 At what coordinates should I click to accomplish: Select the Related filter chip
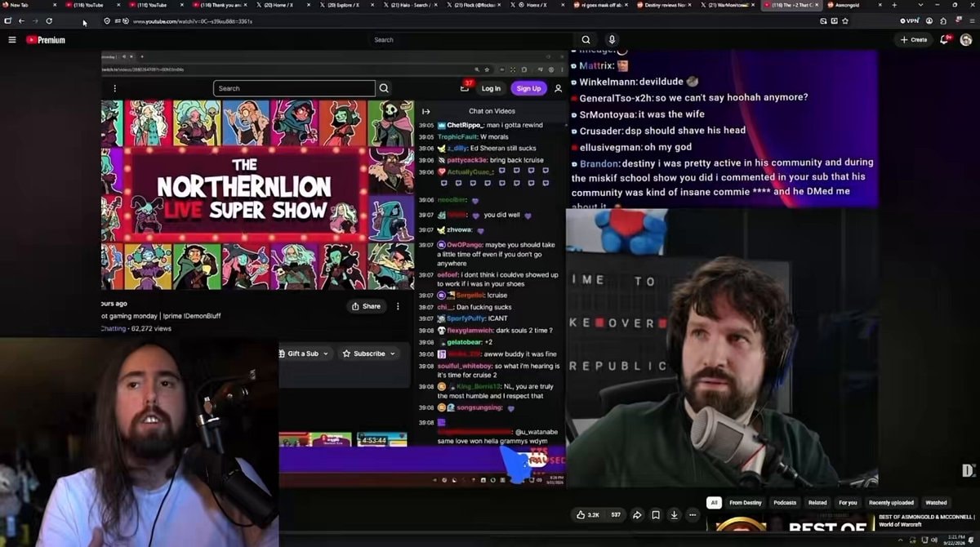point(817,503)
